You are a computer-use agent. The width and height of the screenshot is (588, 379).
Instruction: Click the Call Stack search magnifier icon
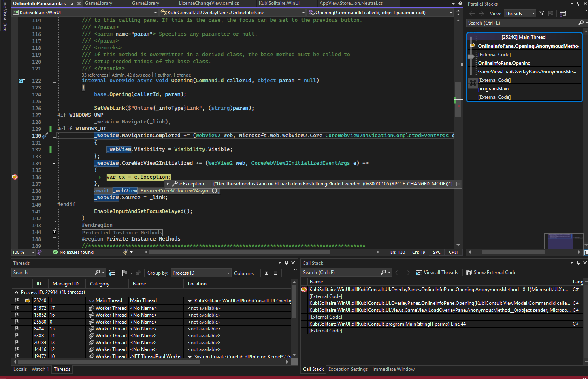(x=383, y=273)
